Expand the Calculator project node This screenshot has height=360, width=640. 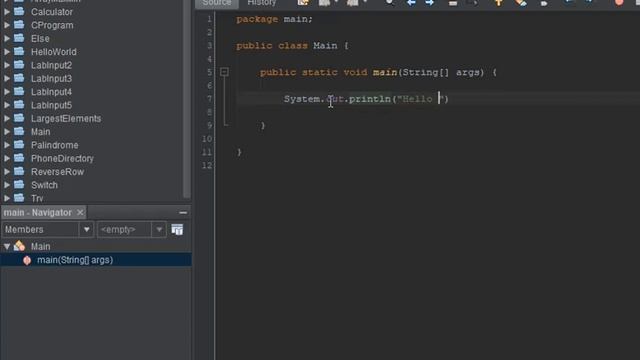point(7,12)
